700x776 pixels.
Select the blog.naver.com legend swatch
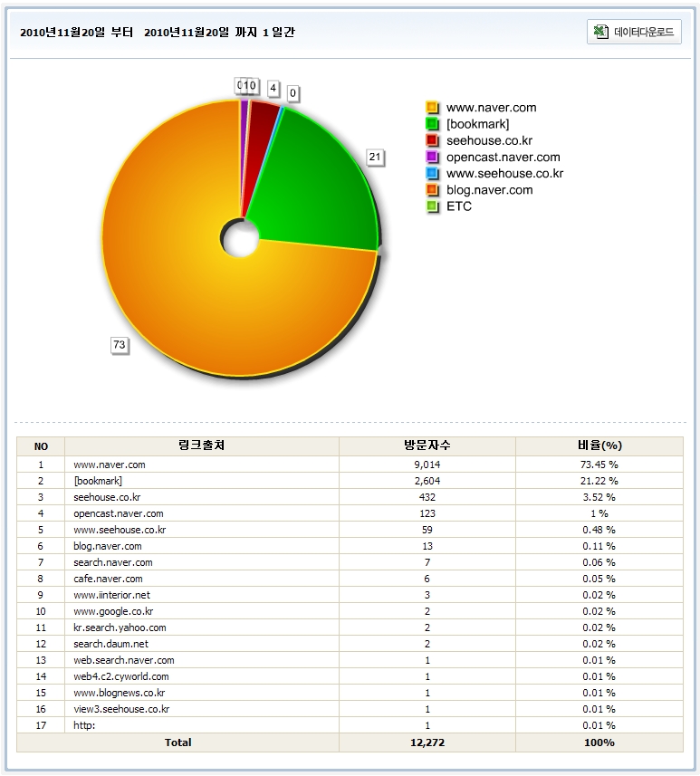tap(432, 190)
